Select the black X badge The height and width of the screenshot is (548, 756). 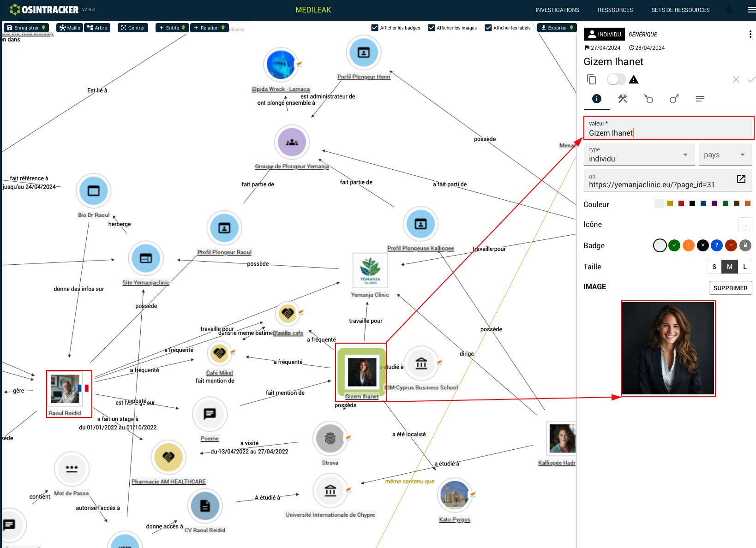[703, 245]
